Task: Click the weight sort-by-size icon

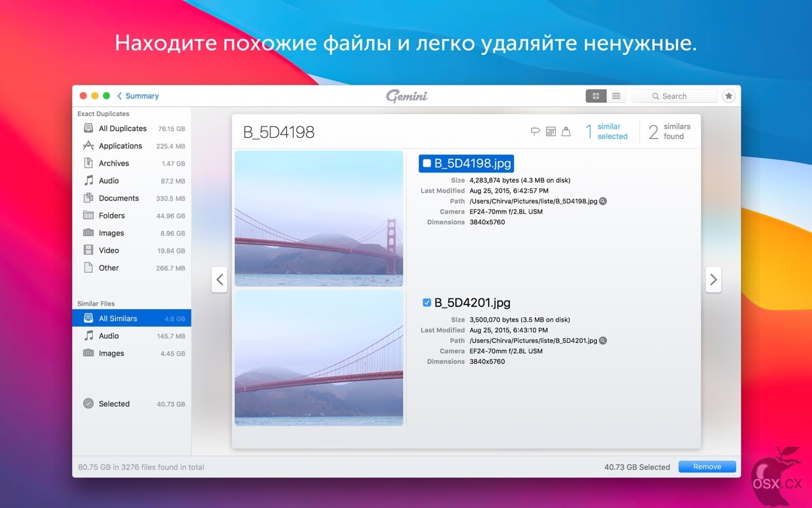Action: point(566,131)
